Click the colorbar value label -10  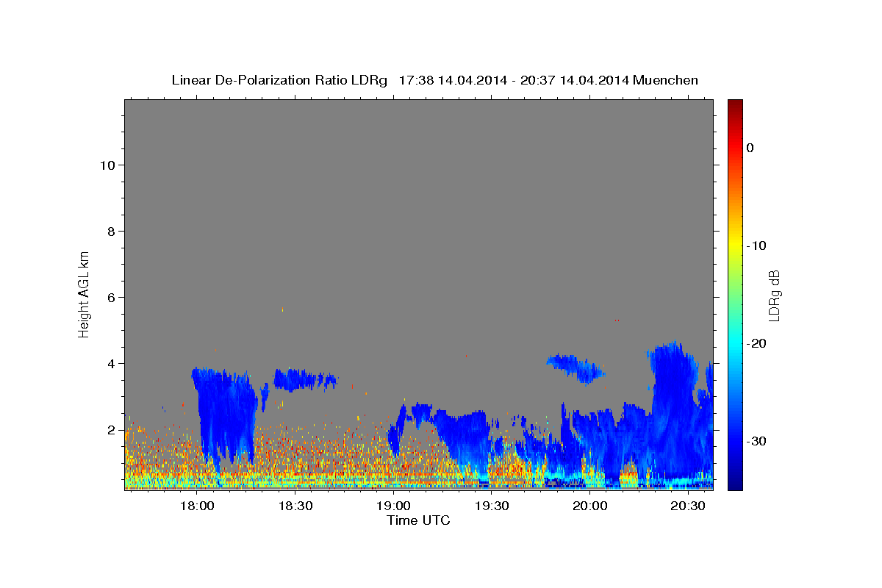coord(756,245)
